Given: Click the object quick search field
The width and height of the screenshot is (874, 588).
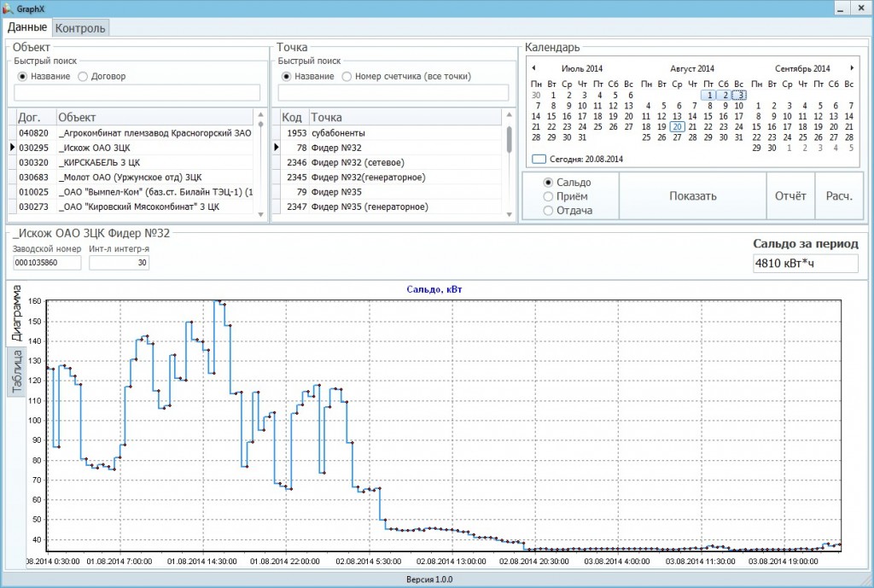Looking at the screenshot, I should [x=137, y=93].
